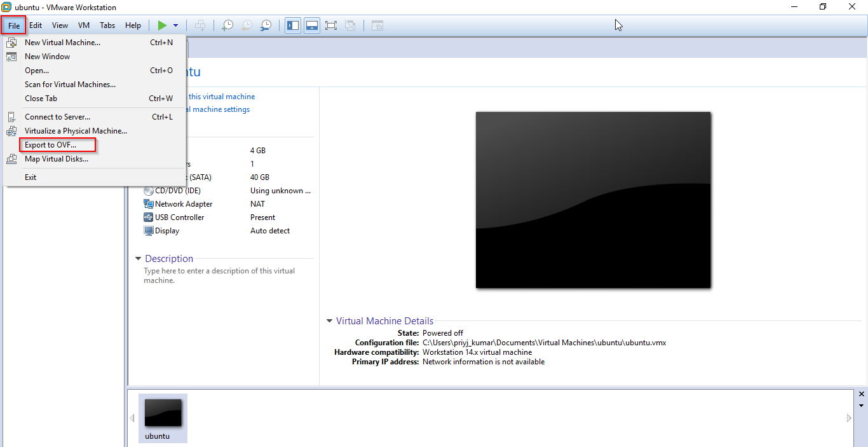Click the 40 GB hard disk value
This screenshot has width=868, height=447.
point(260,177)
